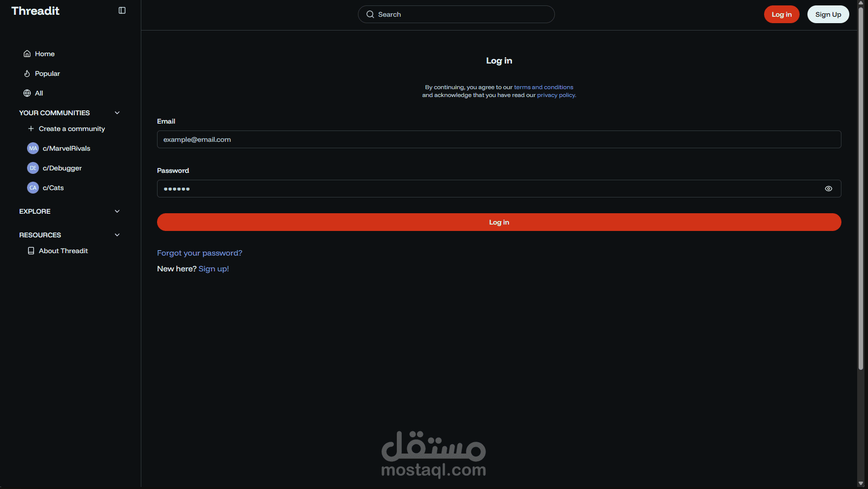Click the RESOURCES heading text
Screen dimensions: 868x489
(40, 235)
